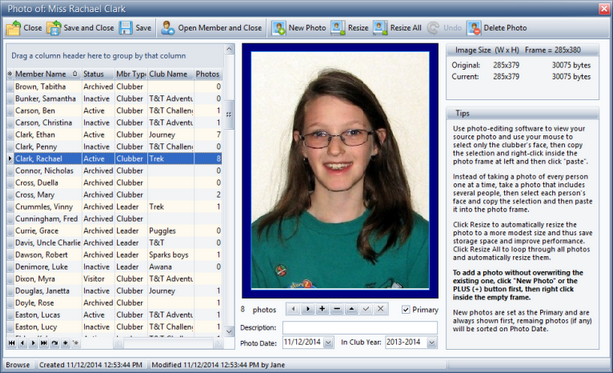This screenshot has height=373, width=613.
Task: Click the Close toolbar icon
Action: [13, 28]
